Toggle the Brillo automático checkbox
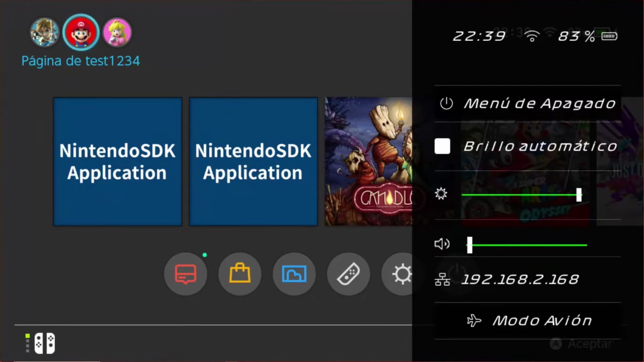The height and width of the screenshot is (362, 644). click(x=442, y=146)
